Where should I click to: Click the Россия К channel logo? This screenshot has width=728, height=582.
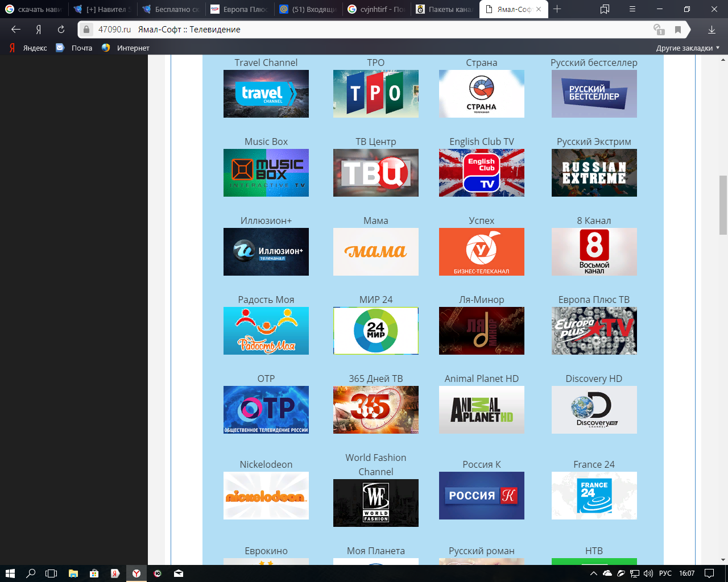[482, 496]
